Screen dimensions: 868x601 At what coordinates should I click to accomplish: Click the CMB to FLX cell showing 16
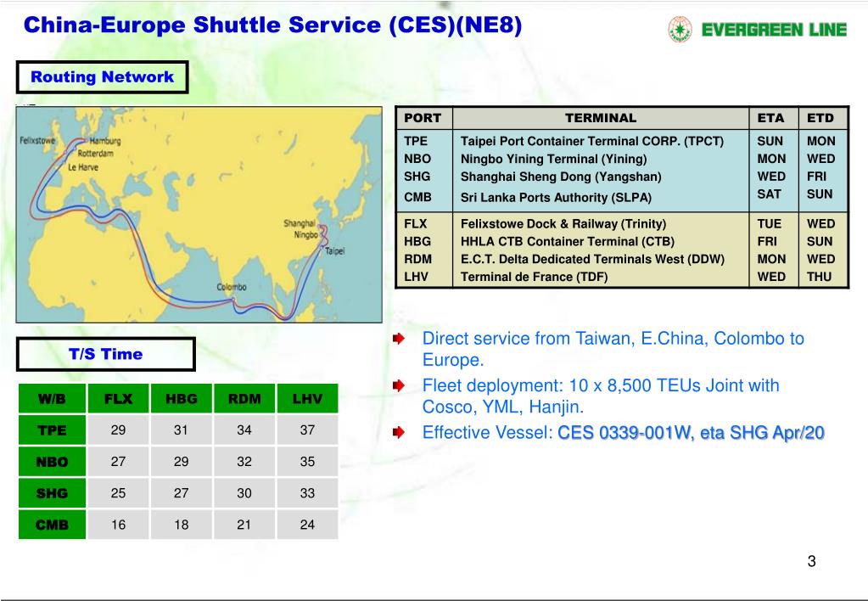118,525
